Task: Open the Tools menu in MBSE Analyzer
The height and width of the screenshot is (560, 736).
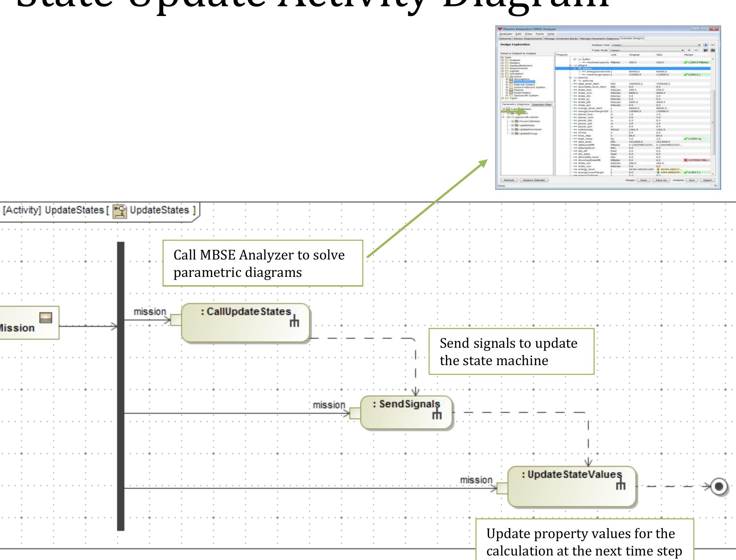Action: tap(540, 34)
